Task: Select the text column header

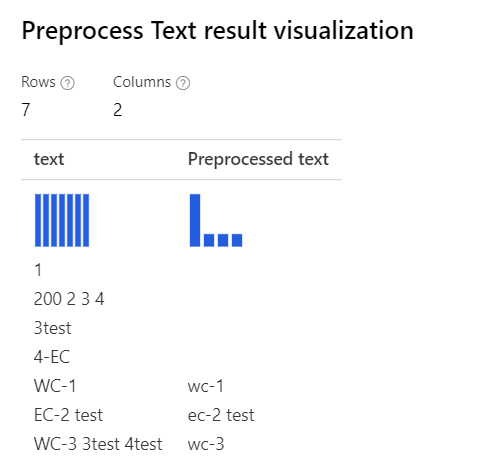Action: (x=49, y=159)
